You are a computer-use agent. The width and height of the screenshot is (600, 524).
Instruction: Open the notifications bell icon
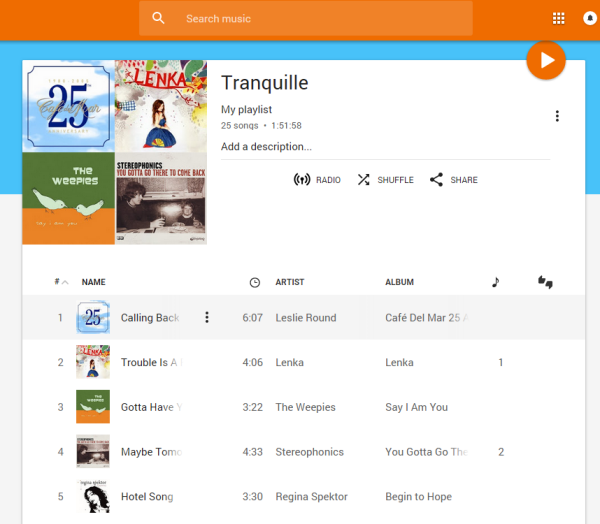[590, 18]
